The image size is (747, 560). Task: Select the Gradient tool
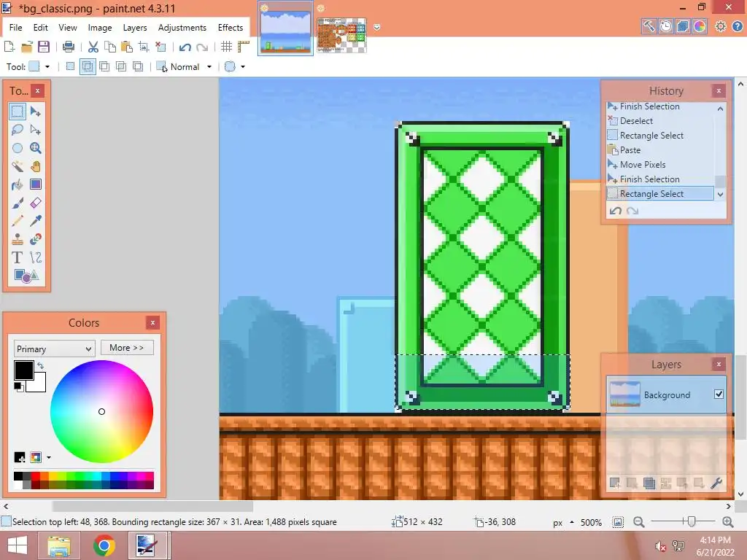coord(35,184)
